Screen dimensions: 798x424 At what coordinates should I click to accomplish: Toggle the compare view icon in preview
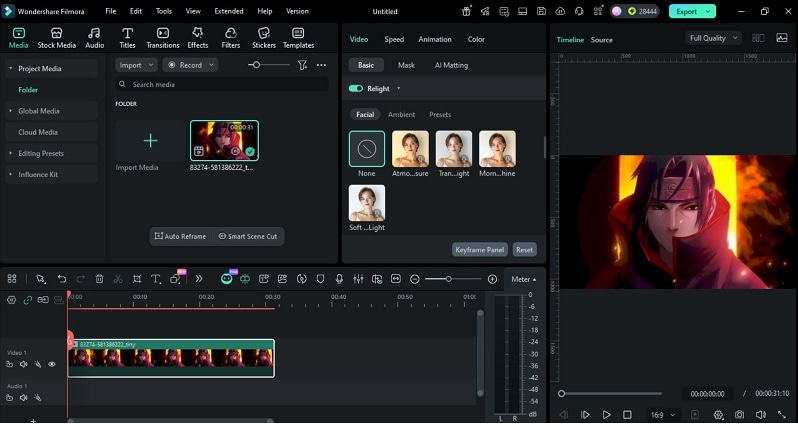[758, 38]
